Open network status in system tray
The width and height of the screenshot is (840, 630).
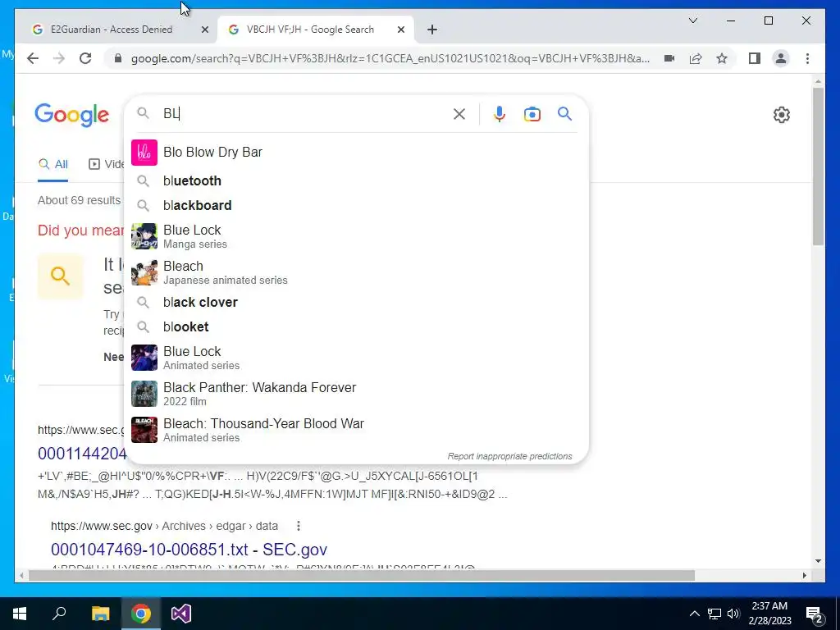click(x=714, y=614)
